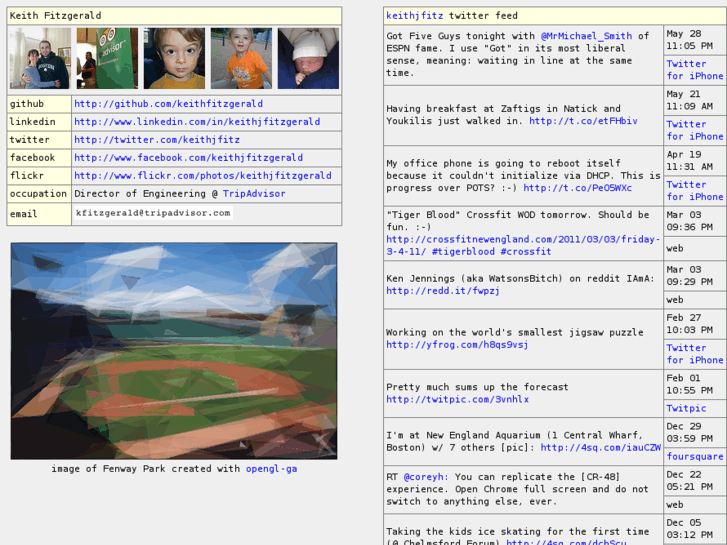Screen dimensions: 727x545
Task: Open Twitter for iPhone link, May 21
Action: coord(695,130)
